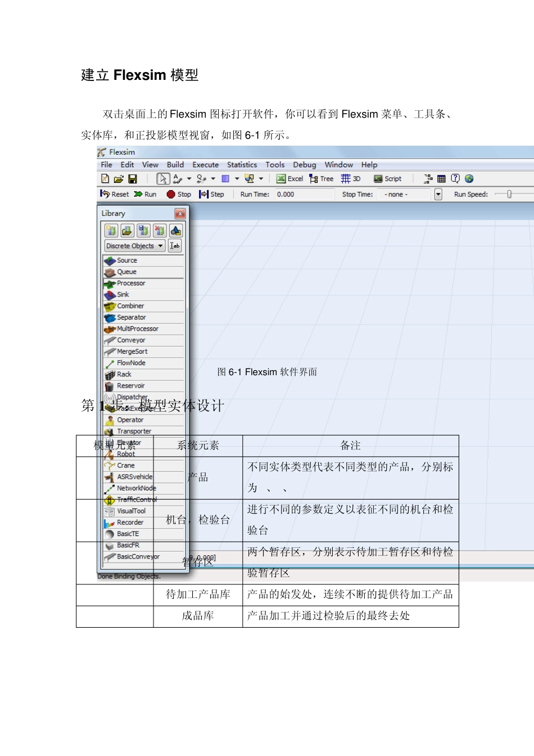Image resolution: width=534 pixels, height=756 pixels.
Task: Open the File menu
Action: pyautogui.click(x=106, y=165)
